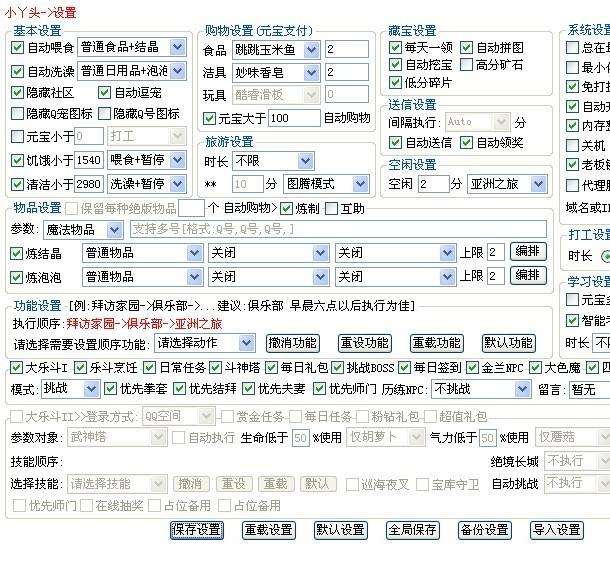Uncheck the 隐藏社区 option
The image size is (610, 562).
click(18, 93)
